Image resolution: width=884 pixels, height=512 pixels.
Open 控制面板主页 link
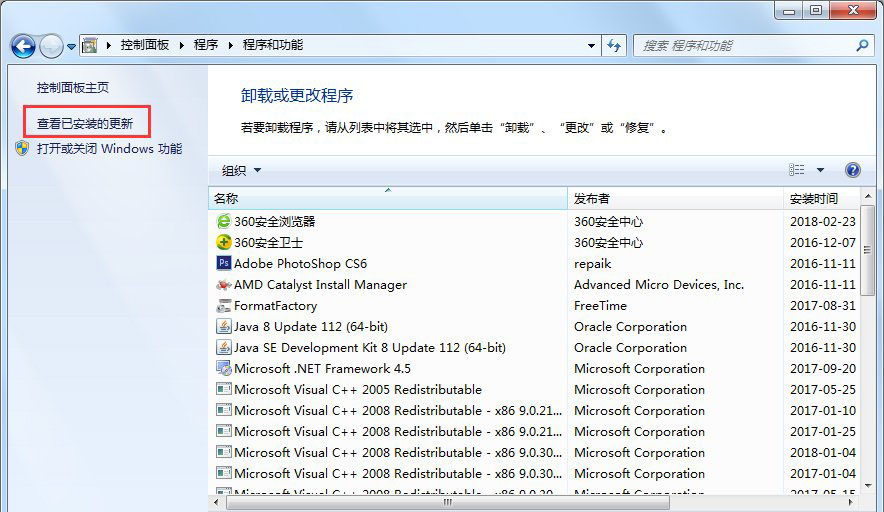pyautogui.click(x=73, y=88)
